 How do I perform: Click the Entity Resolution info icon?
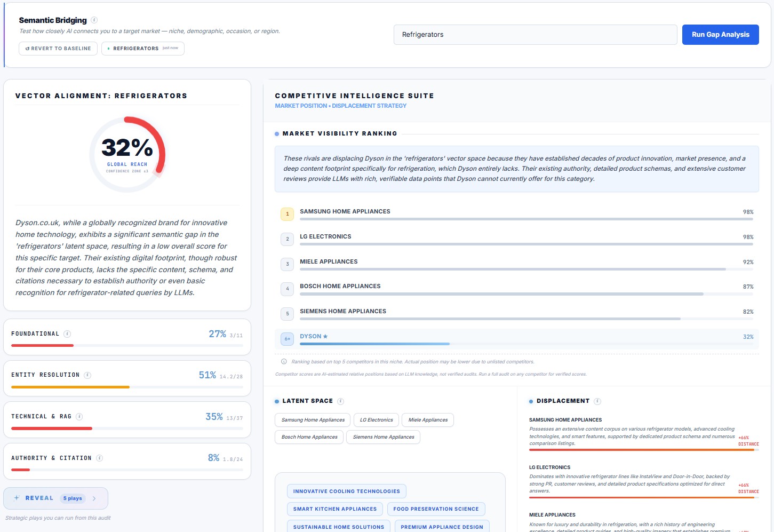coord(87,375)
